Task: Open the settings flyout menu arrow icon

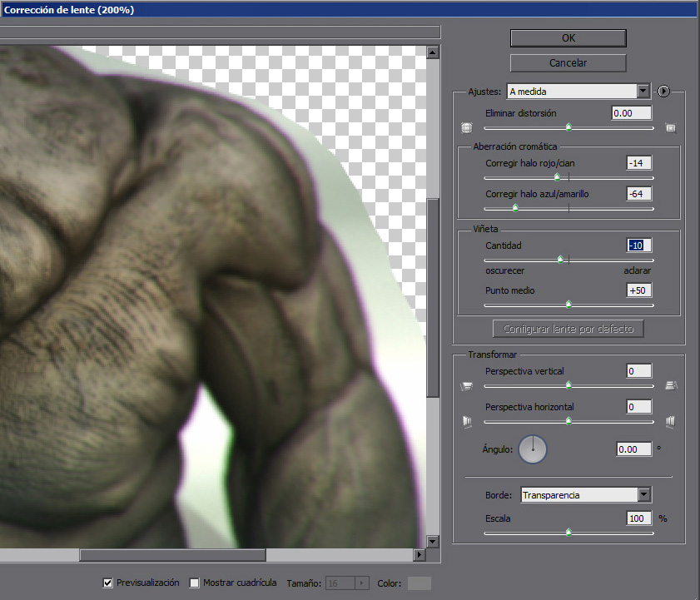Action: [x=663, y=92]
